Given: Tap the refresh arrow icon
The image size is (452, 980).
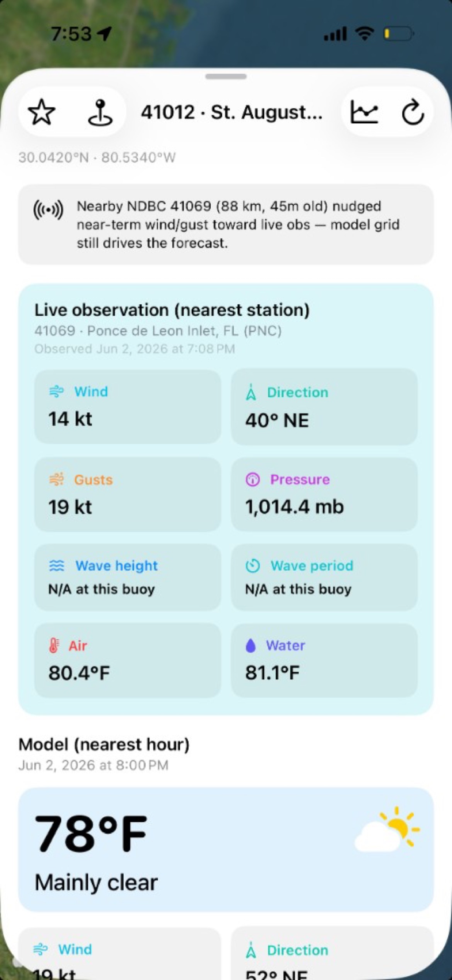Looking at the screenshot, I should (x=413, y=112).
